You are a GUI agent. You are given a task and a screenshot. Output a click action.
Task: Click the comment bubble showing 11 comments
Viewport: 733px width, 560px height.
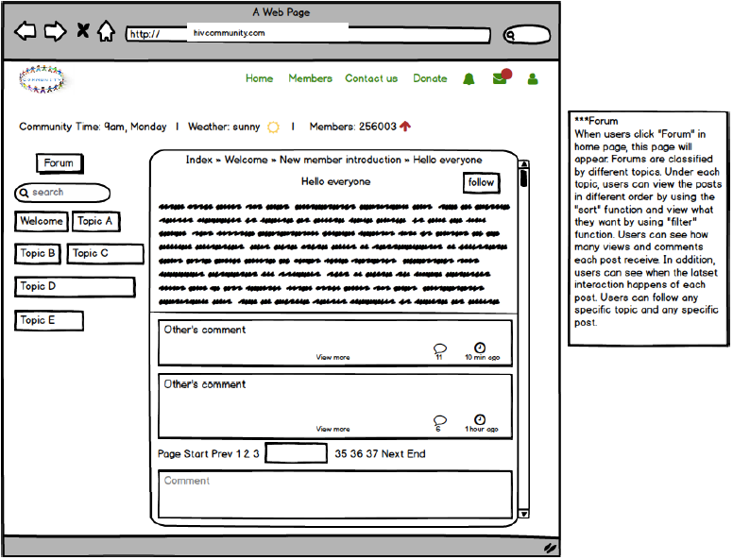439,348
